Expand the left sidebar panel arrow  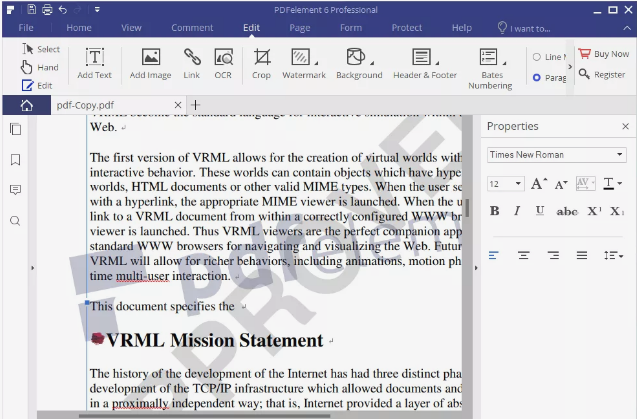click(x=32, y=268)
